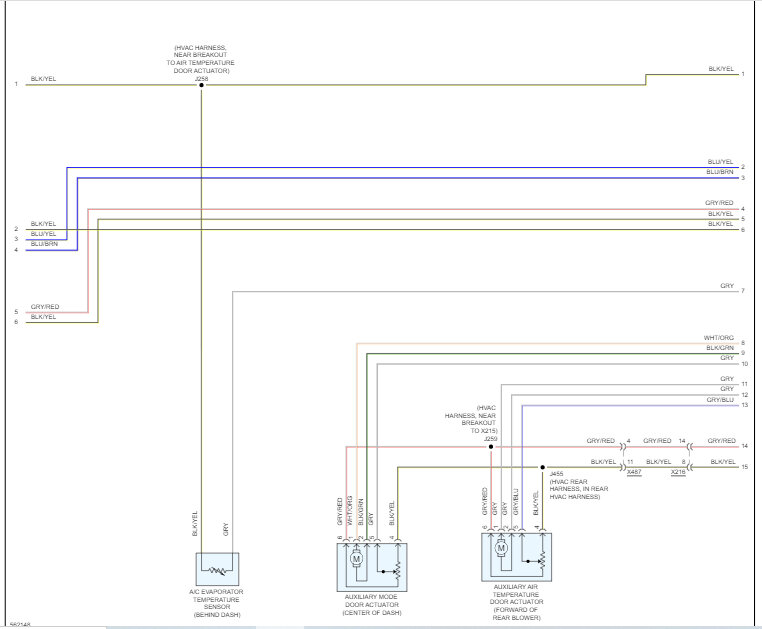Click the J455 splice label
This screenshot has height=629, width=762.
pyautogui.click(x=556, y=473)
